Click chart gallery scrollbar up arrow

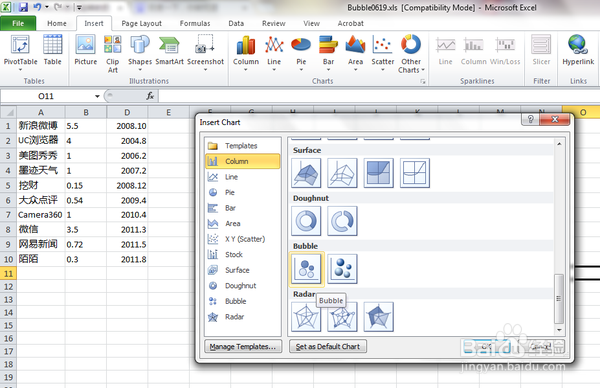coord(559,144)
